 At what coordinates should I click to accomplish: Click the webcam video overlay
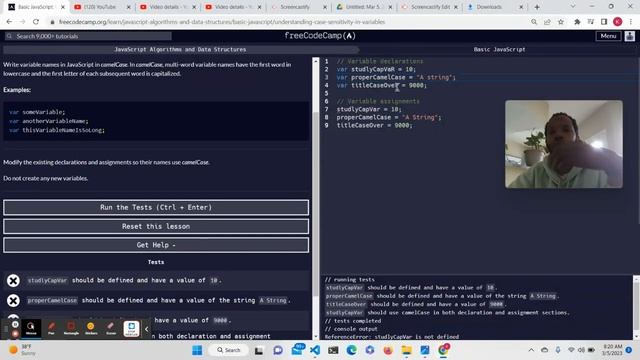(x=564, y=144)
